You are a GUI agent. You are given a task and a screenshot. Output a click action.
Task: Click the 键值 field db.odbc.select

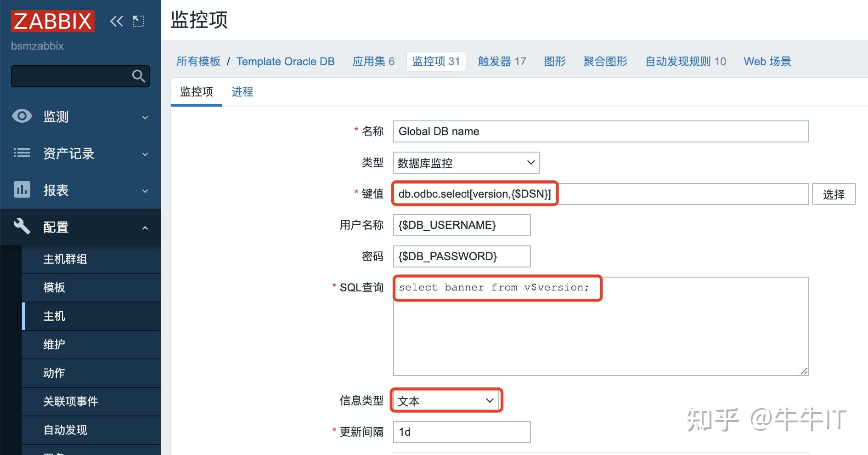601,194
